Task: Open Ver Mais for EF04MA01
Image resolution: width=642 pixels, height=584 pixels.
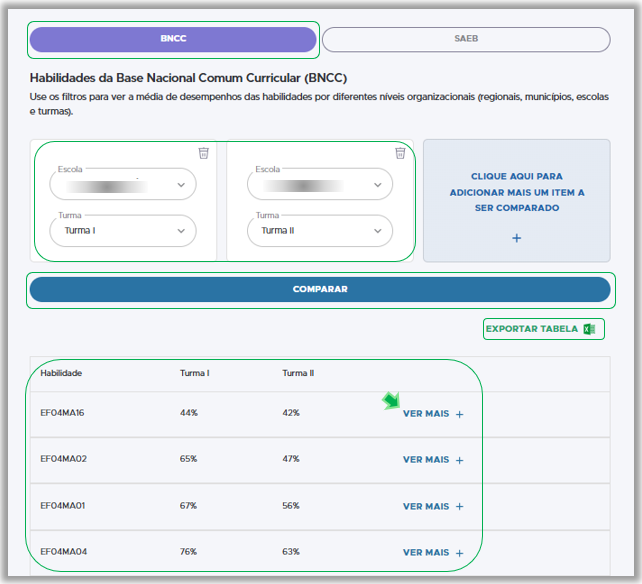Action: (x=433, y=506)
